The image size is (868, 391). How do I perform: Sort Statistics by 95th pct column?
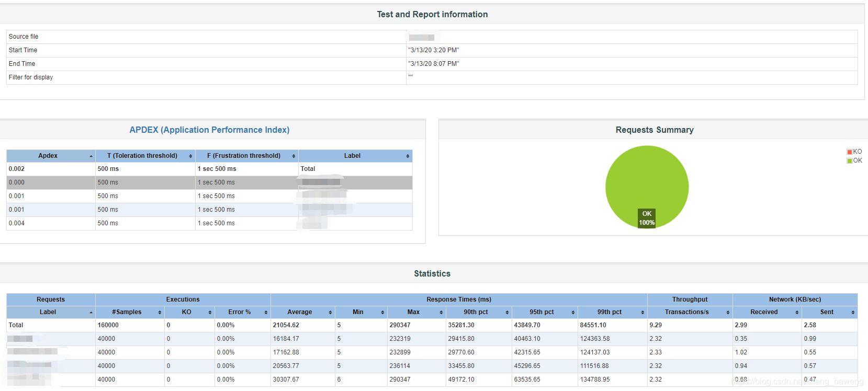click(545, 312)
